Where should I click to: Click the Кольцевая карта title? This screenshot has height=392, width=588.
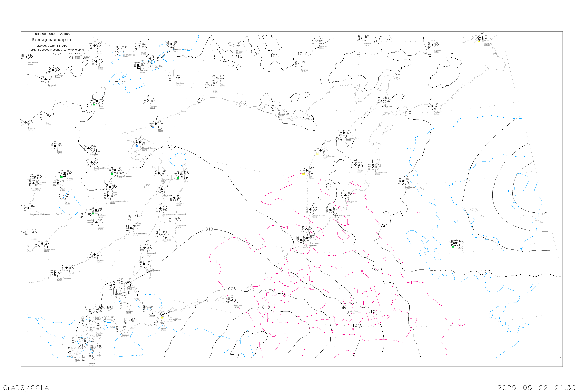pos(51,40)
